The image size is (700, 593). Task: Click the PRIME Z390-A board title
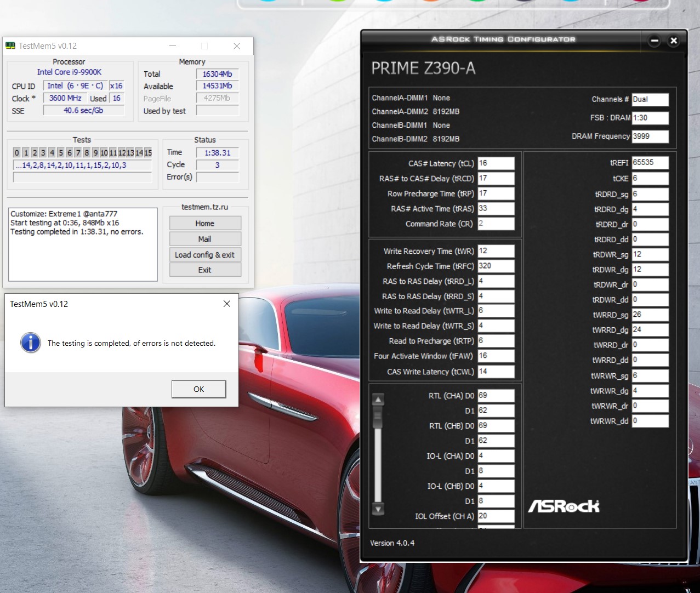[x=423, y=68]
